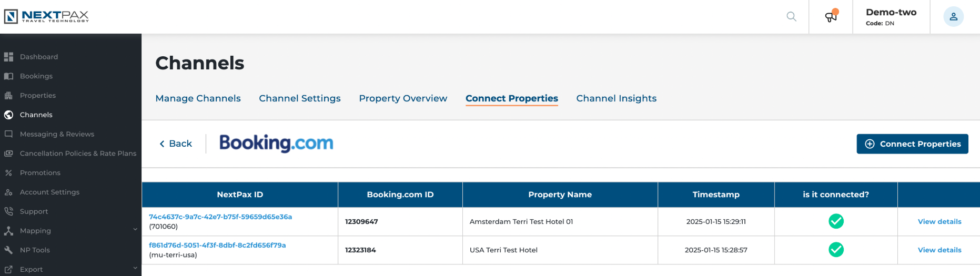The image size is (980, 276).
Task: Switch to the Manage Channels tab
Action: [x=198, y=98]
